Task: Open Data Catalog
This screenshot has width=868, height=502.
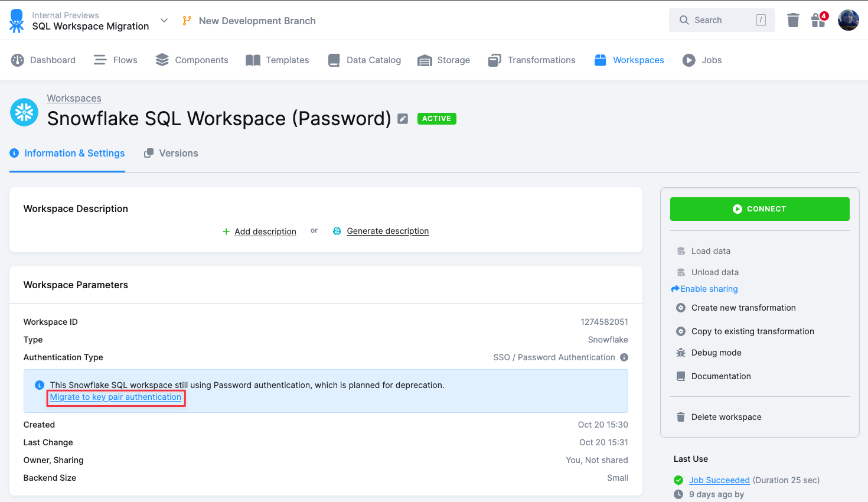Action: click(x=364, y=60)
